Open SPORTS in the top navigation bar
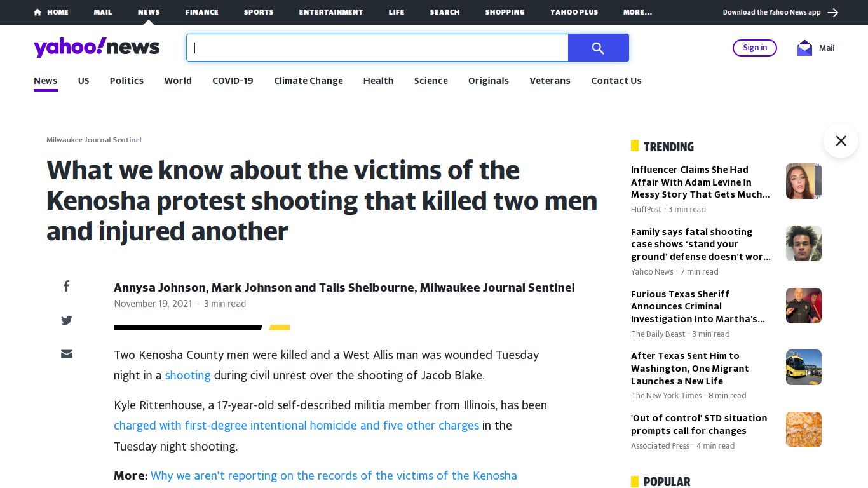 [259, 12]
